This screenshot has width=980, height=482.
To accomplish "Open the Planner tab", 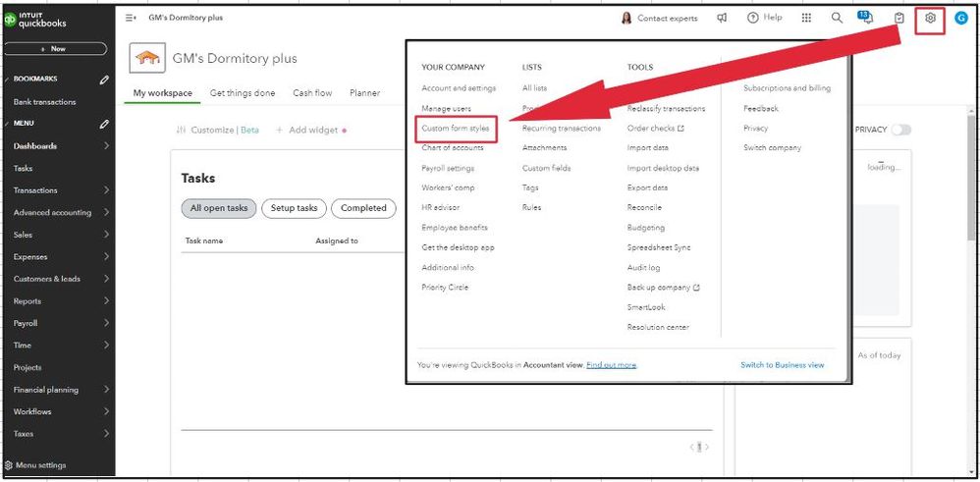I will 365,93.
